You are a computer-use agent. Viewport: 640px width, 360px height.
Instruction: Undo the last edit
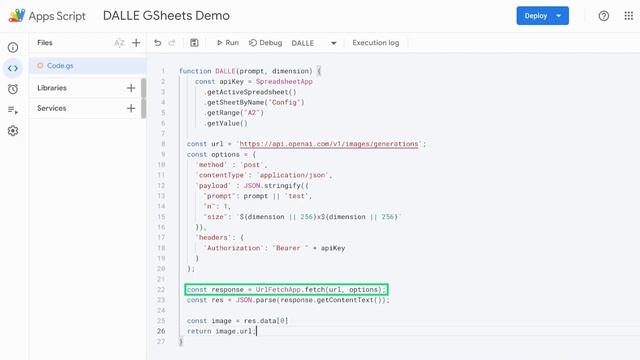click(158, 43)
